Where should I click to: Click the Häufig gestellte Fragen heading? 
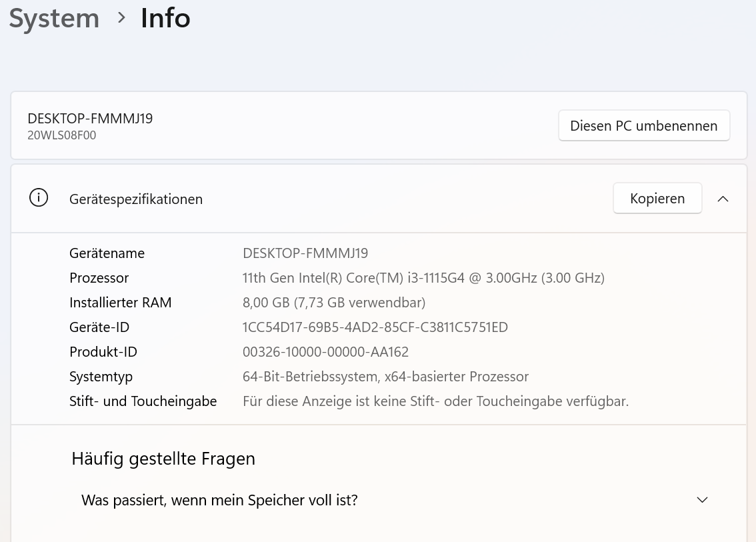pos(163,459)
